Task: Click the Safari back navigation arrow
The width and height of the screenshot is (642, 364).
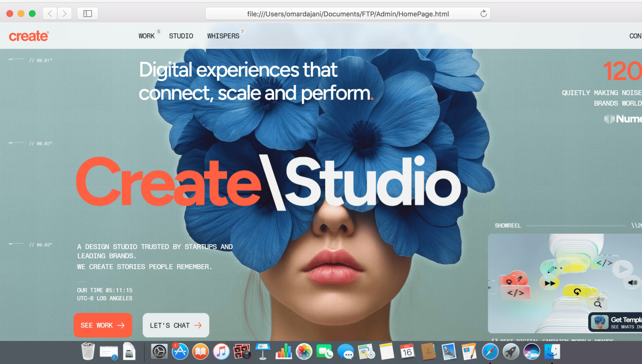Action: click(50, 14)
